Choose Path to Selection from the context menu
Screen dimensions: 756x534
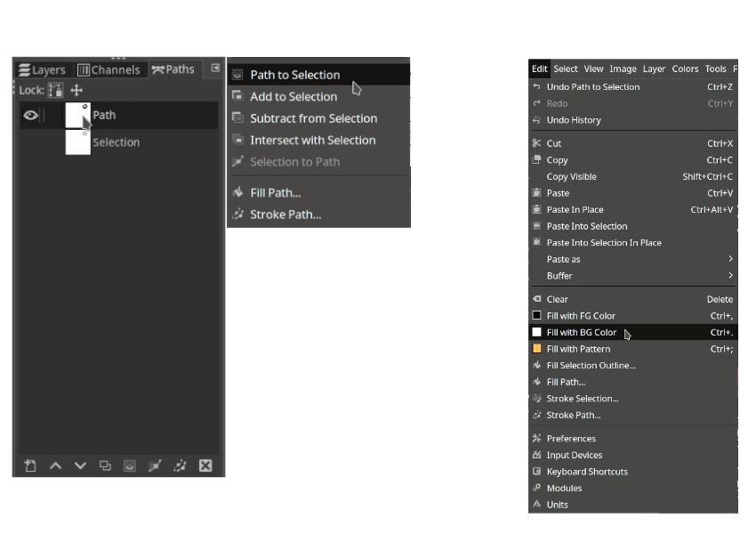coord(318,75)
